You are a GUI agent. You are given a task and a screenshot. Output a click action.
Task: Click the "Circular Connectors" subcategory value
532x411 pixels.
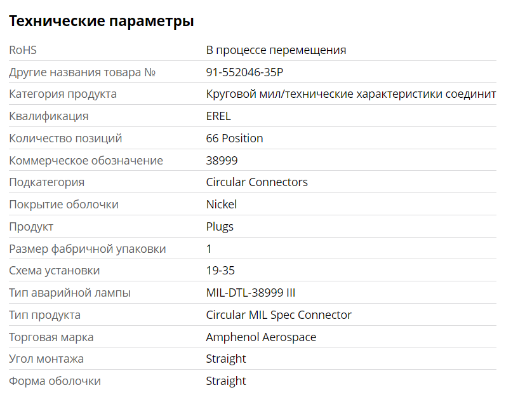(256, 182)
